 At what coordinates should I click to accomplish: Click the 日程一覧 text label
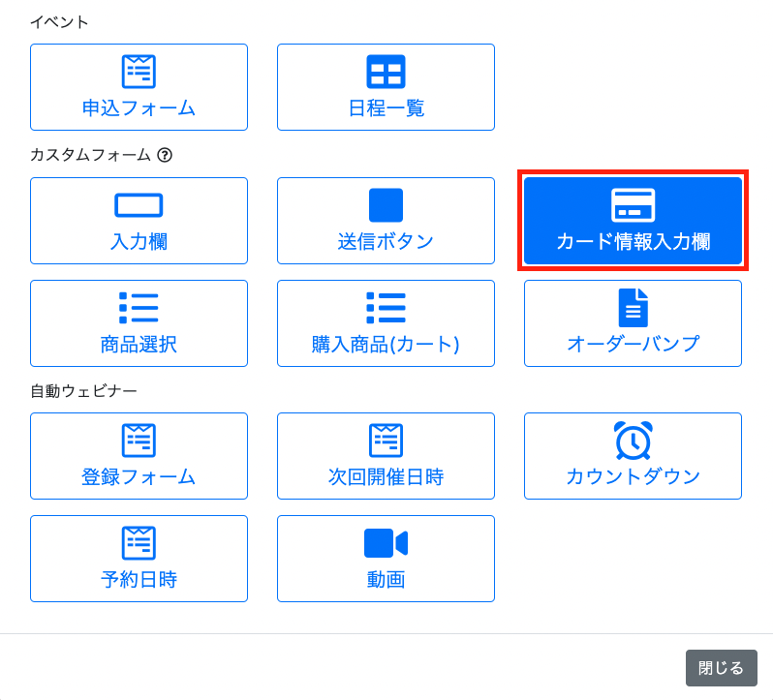pos(386,107)
